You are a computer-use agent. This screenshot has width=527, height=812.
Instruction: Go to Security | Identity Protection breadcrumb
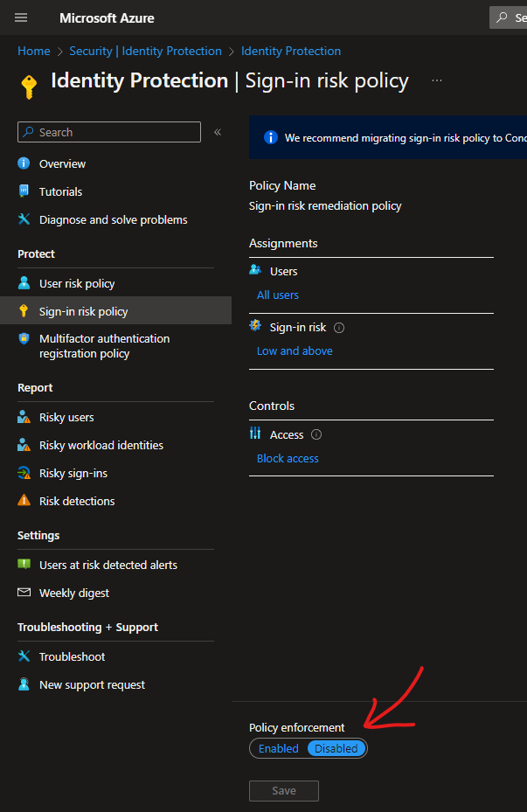point(145,51)
